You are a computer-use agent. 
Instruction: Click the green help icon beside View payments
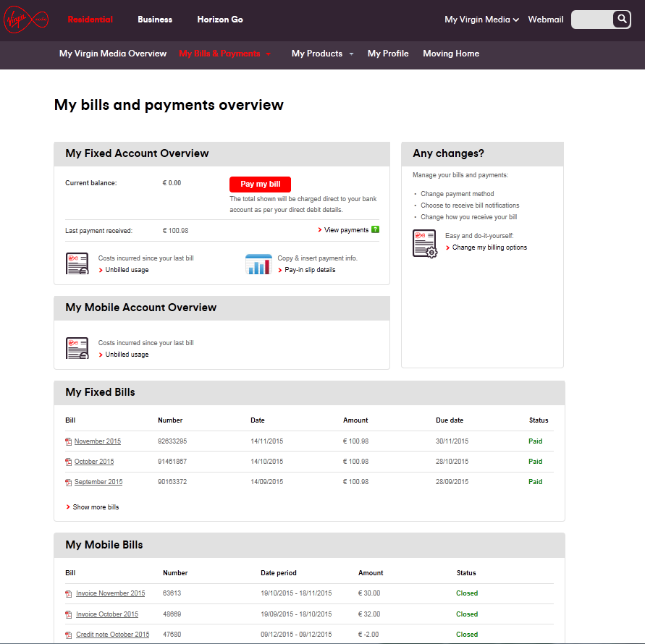pyautogui.click(x=375, y=229)
